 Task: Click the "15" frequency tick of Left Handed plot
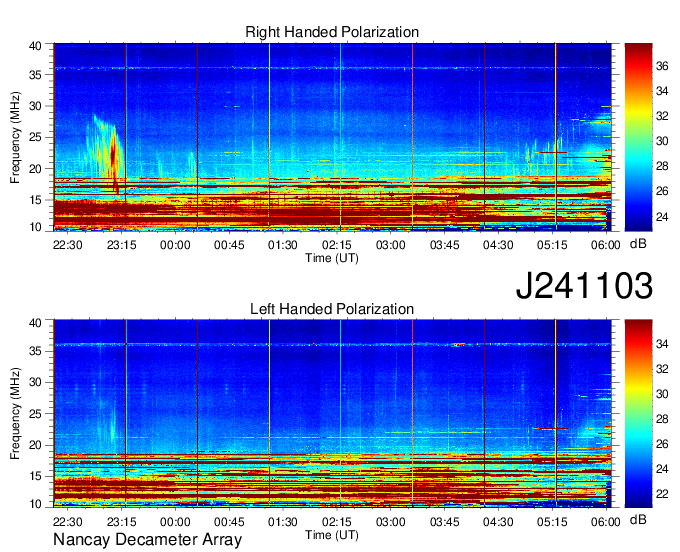35,477
